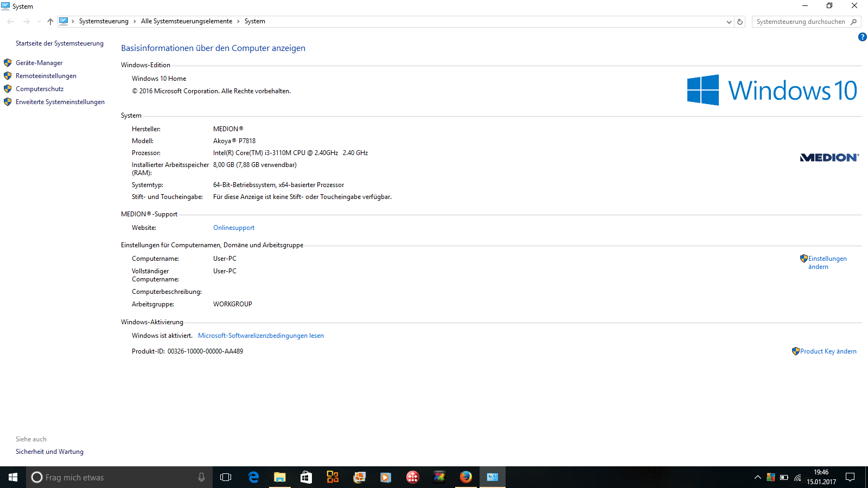Launch Microsoft Edge from the taskbar
The height and width of the screenshot is (488, 868).
(253, 477)
